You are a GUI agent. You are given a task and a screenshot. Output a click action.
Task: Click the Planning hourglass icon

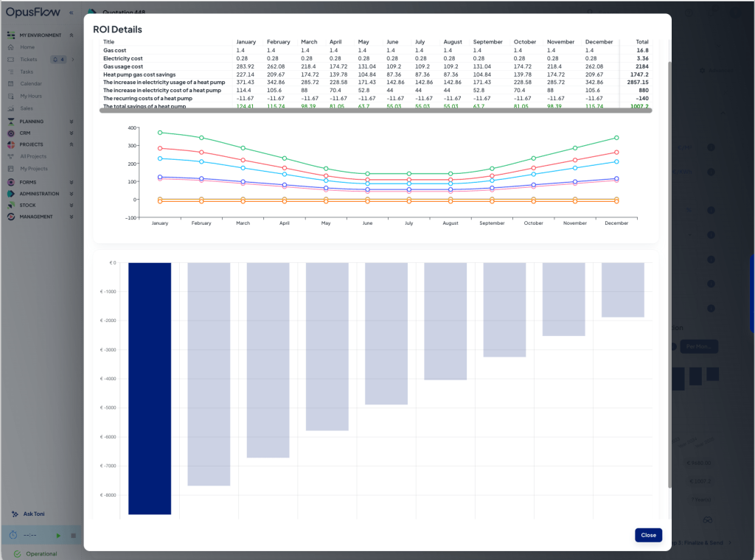[11, 122]
